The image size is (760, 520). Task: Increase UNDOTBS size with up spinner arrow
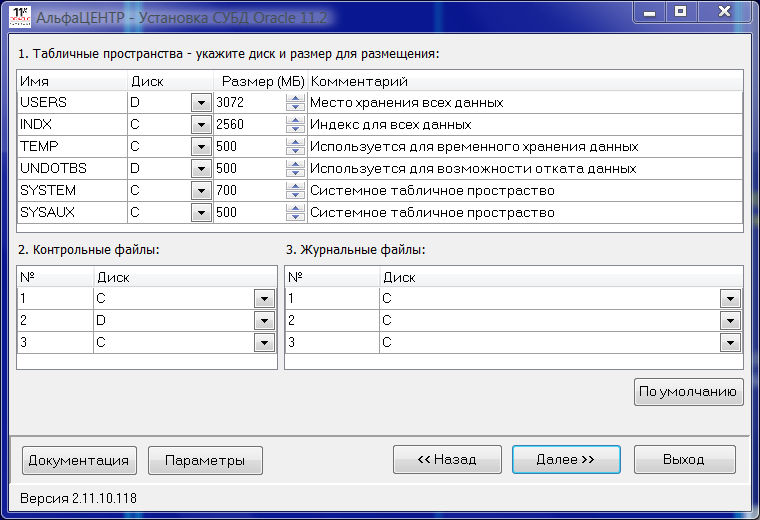295,164
